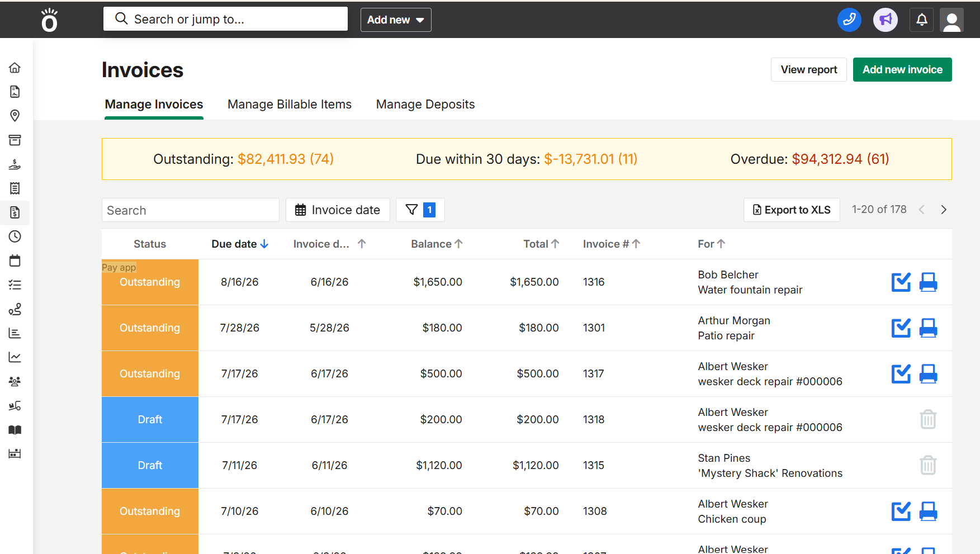Click the Status column header

click(x=150, y=244)
